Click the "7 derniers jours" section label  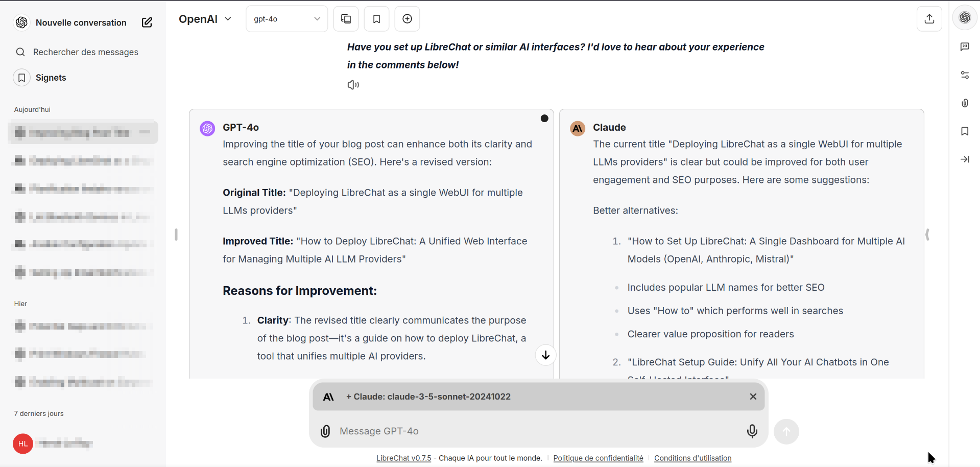point(39,413)
